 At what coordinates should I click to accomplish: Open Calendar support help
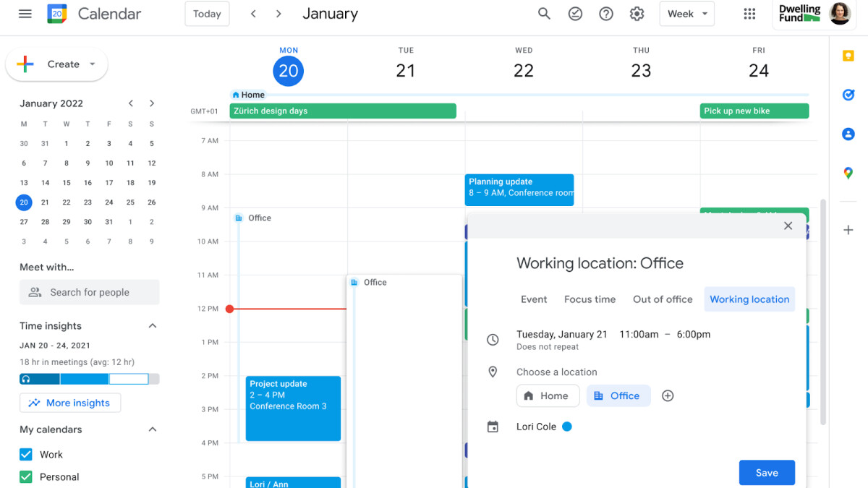point(606,13)
